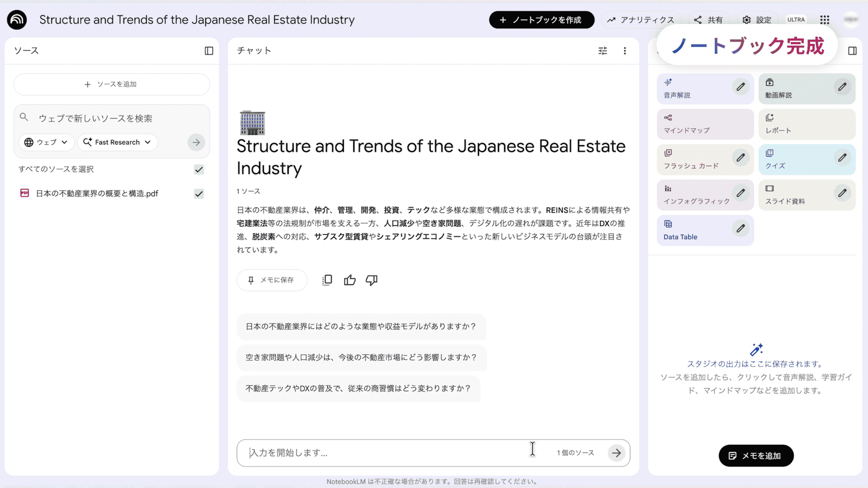Copy the summary with copy icon

click(327, 280)
